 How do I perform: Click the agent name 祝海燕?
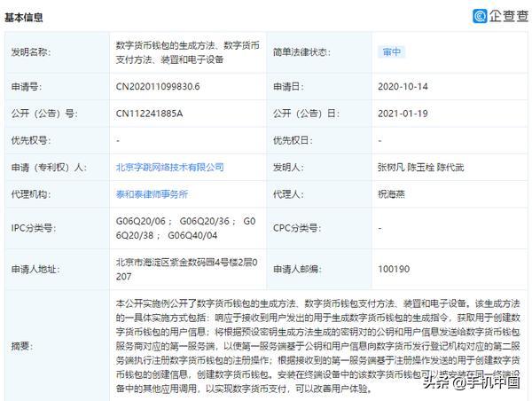point(391,194)
